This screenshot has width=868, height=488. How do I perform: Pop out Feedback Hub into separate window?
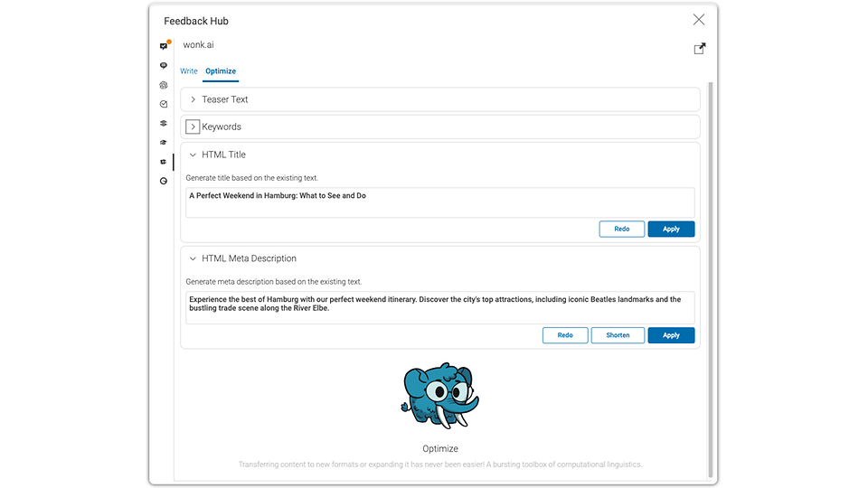coord(699,49)
